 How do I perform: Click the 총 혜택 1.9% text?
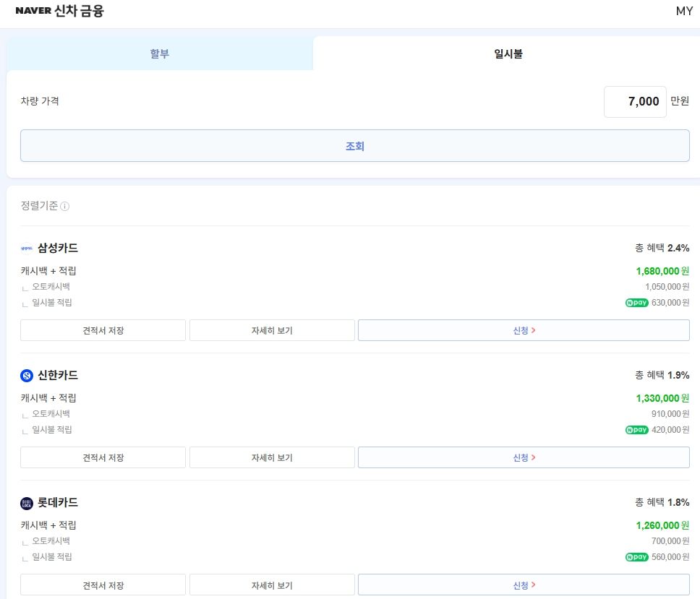[x=662, y=375]
